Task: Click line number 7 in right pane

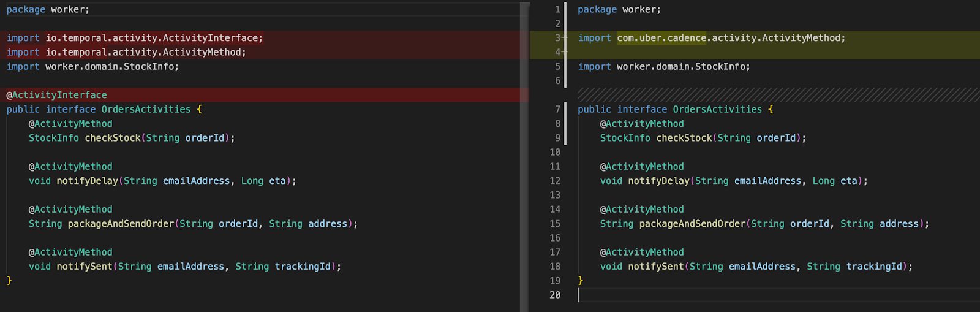Action: pyautogui.click(x=557, y=109)
